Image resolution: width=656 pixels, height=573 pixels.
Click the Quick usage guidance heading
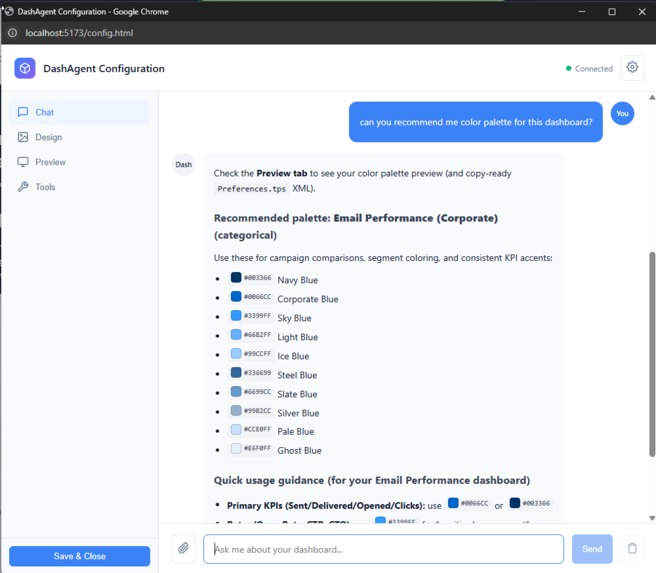(372, 480)
